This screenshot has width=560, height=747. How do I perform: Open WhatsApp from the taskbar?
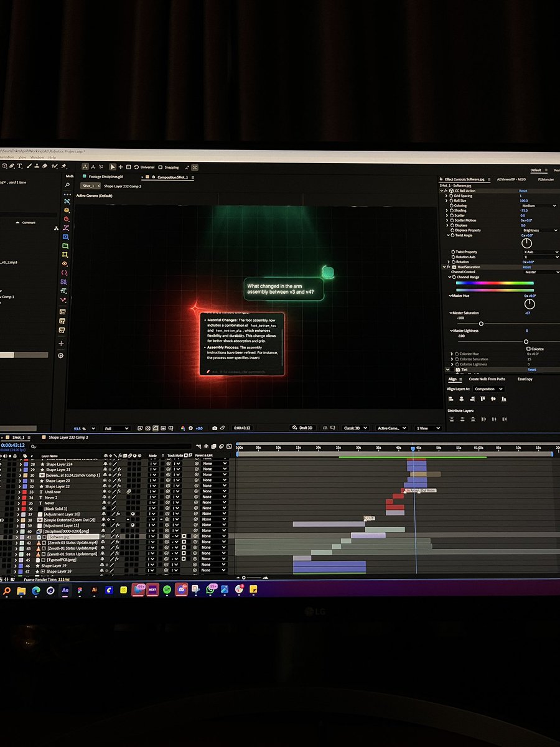209,588
